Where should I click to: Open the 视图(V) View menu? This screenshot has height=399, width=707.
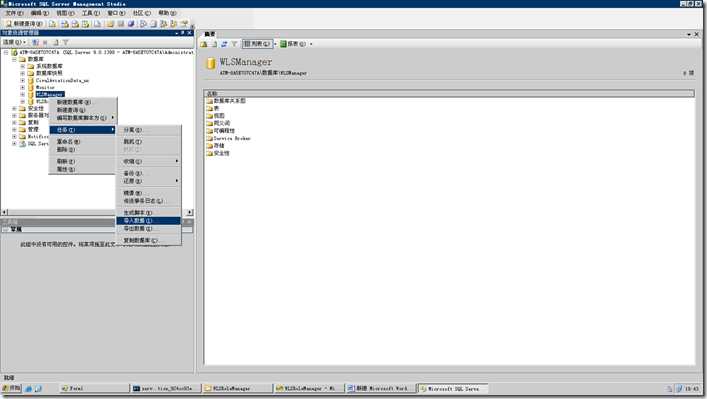tap(65, 13)
